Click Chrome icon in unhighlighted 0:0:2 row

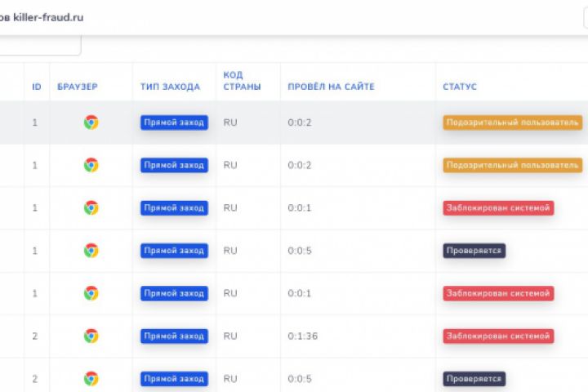coord(91,165)
